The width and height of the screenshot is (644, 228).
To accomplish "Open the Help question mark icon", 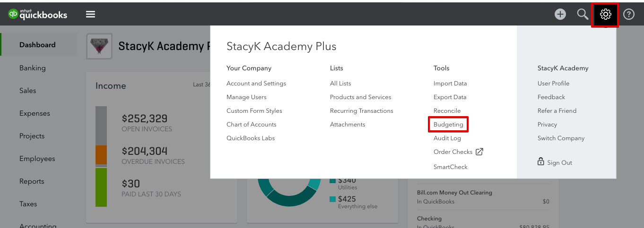I will tap(628, 14).
